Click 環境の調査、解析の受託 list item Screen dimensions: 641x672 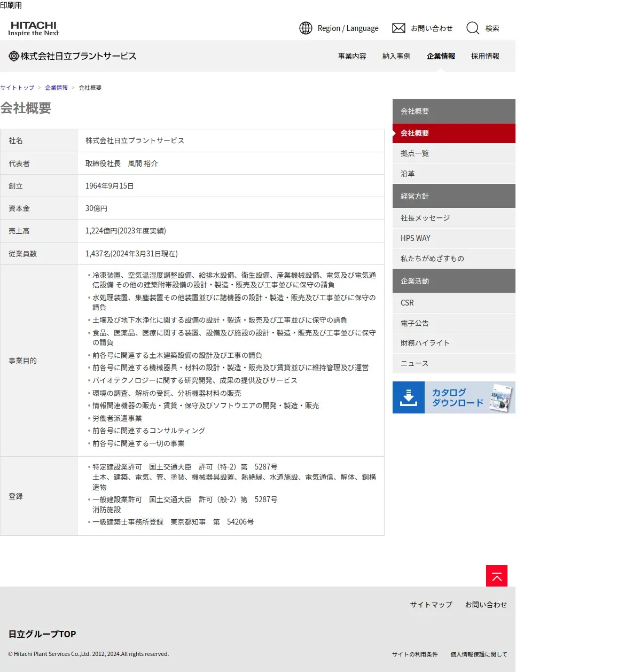tap(167, 393)
